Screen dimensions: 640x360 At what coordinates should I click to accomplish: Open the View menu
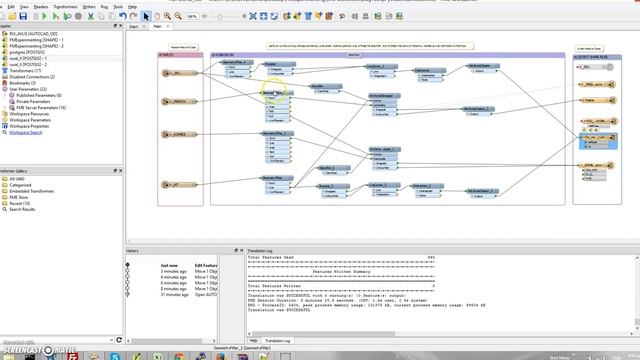click(24, 7)
